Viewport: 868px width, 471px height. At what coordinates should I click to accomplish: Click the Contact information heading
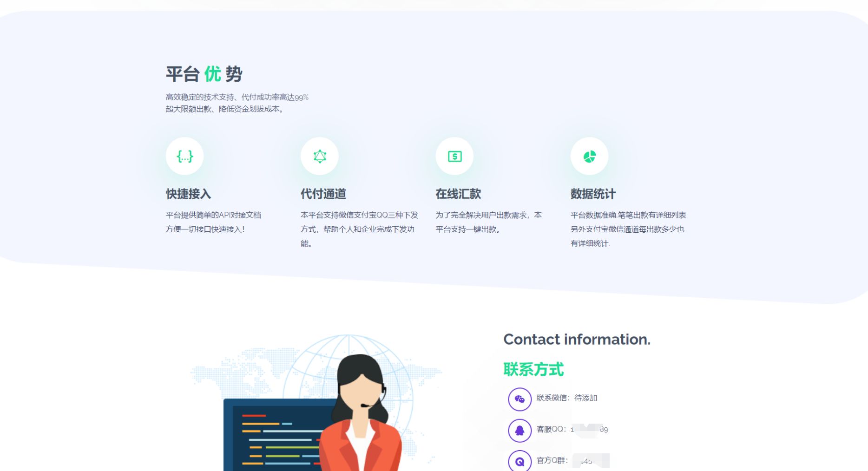pyautogui.click(x=577, y=340)
